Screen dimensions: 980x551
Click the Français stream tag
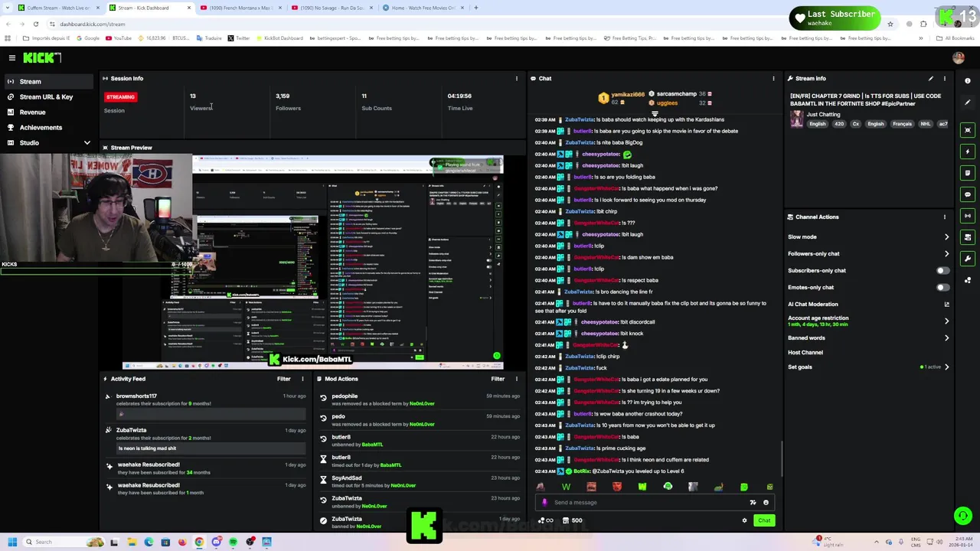coord(902,124)
